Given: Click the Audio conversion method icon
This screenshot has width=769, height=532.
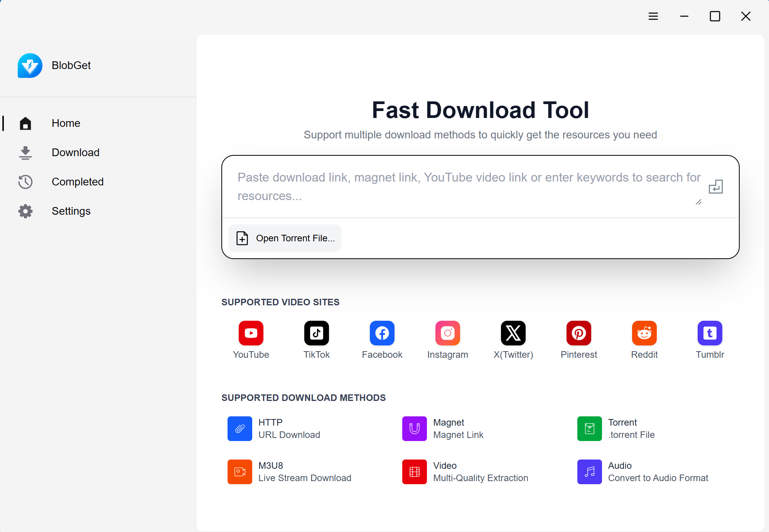Looking at the screenshot, I should (x=589, y=471).
